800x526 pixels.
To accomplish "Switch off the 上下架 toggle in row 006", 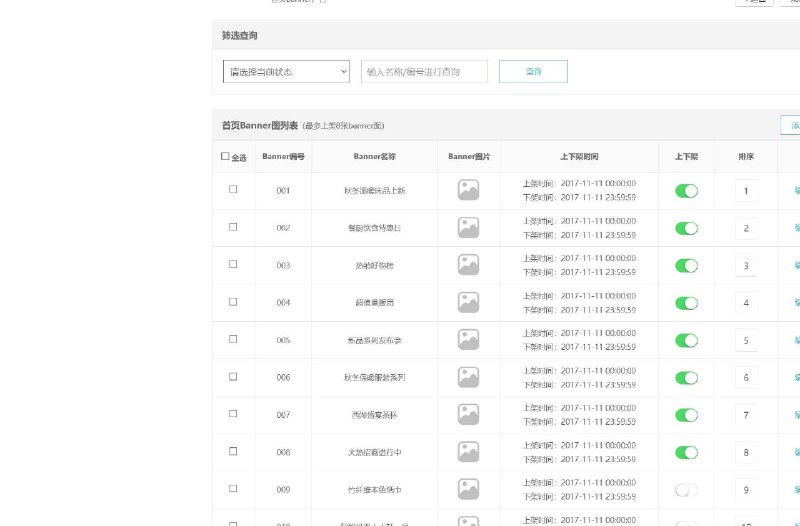I will (686, 378).
